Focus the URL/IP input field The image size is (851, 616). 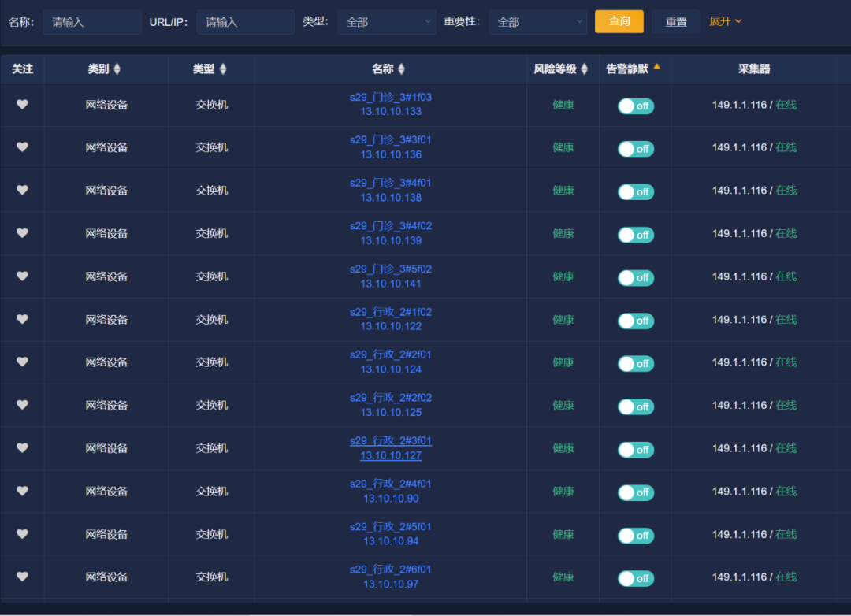pos(246,22)
